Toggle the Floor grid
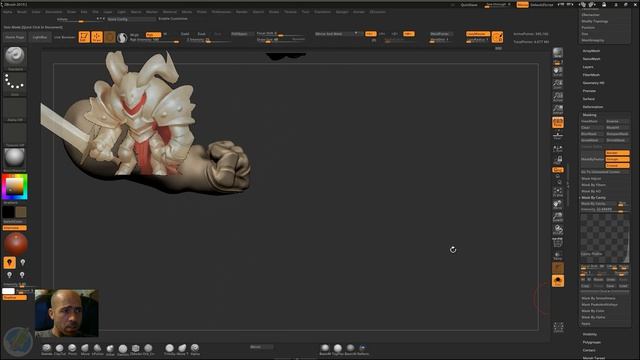The width and height of the screenshot is (640, 360). click(558, 135)
